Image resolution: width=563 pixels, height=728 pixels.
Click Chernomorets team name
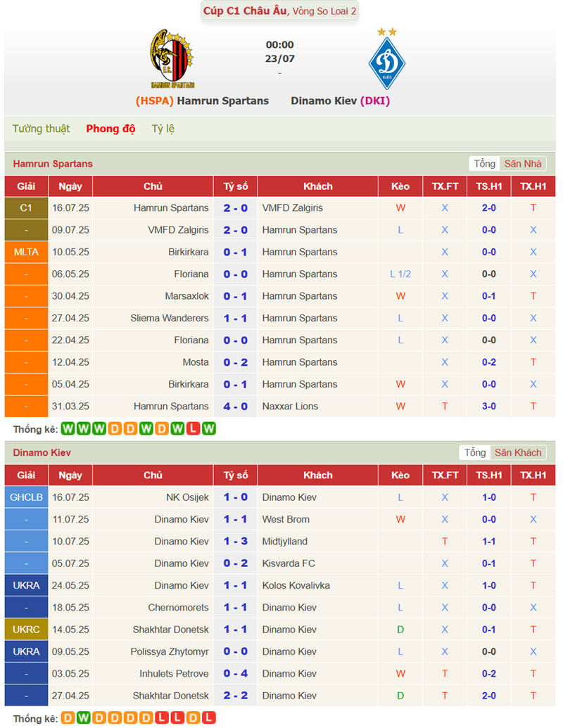(x=178, y=607)
